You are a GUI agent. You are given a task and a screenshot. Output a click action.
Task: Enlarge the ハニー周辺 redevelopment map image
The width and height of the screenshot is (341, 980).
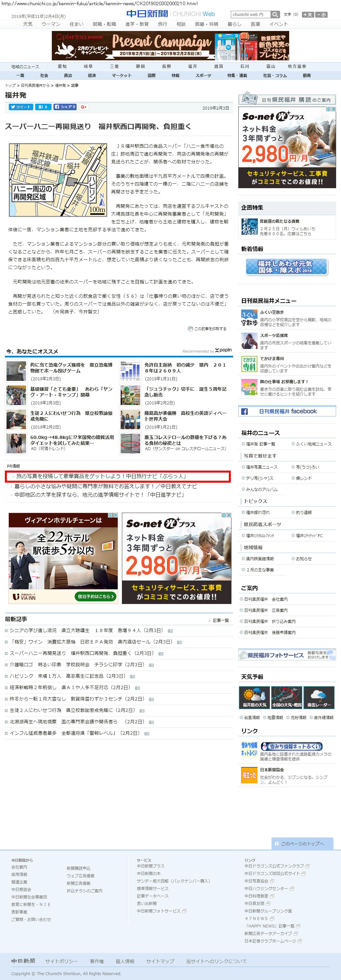[58, 180]
